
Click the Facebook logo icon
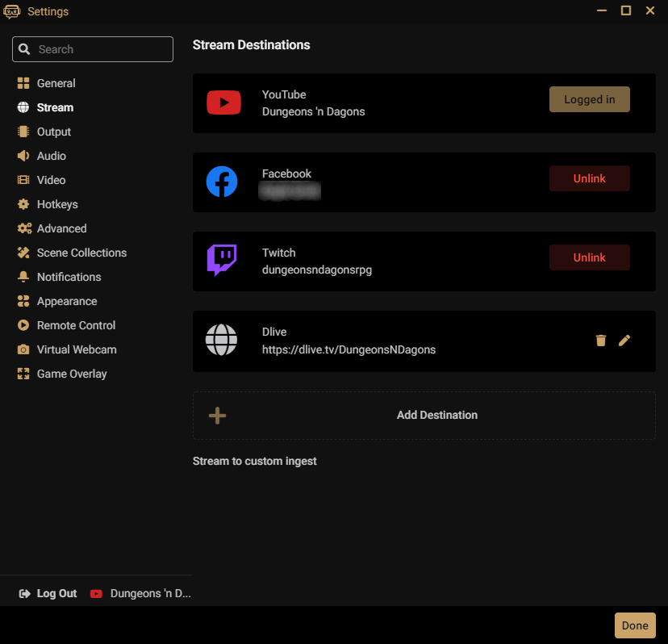tap(222, 182)
